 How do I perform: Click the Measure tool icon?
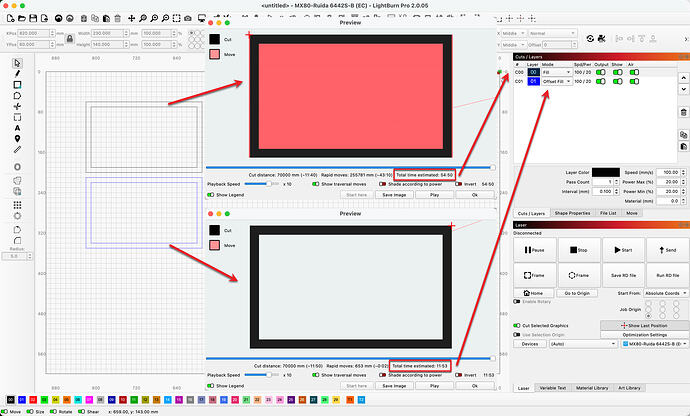(17, 150)
